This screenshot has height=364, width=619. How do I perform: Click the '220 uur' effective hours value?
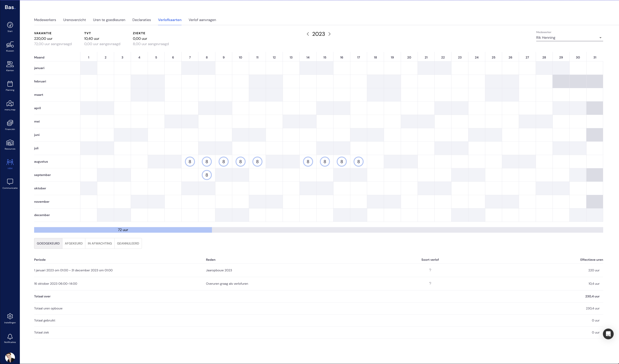pos(594,270)
